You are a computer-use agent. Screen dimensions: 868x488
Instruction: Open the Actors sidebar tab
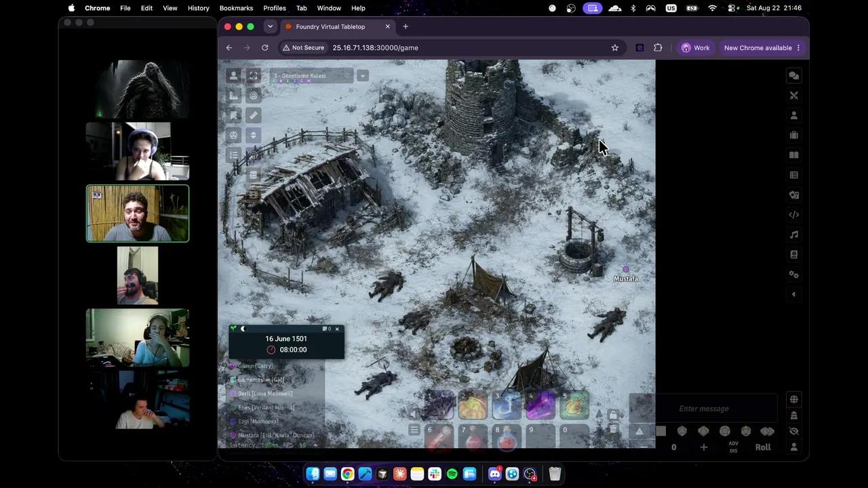pyautogui.click(x=793, y=115)
